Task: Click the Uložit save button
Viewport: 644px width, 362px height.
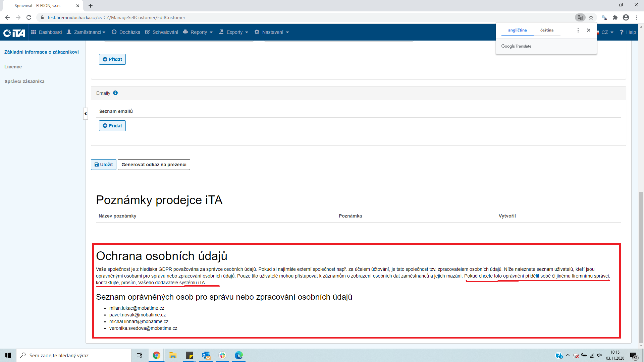Action: point(104,165)
